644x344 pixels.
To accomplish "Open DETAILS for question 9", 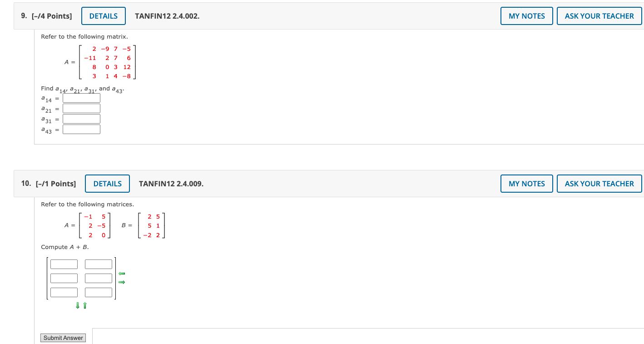I will pos(103,15).
